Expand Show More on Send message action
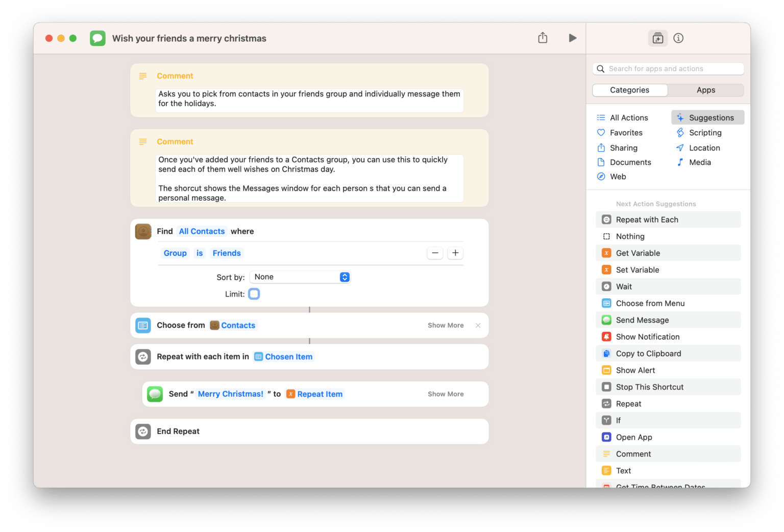The width and height of the screenshot is (784, 532). point(445,394)
